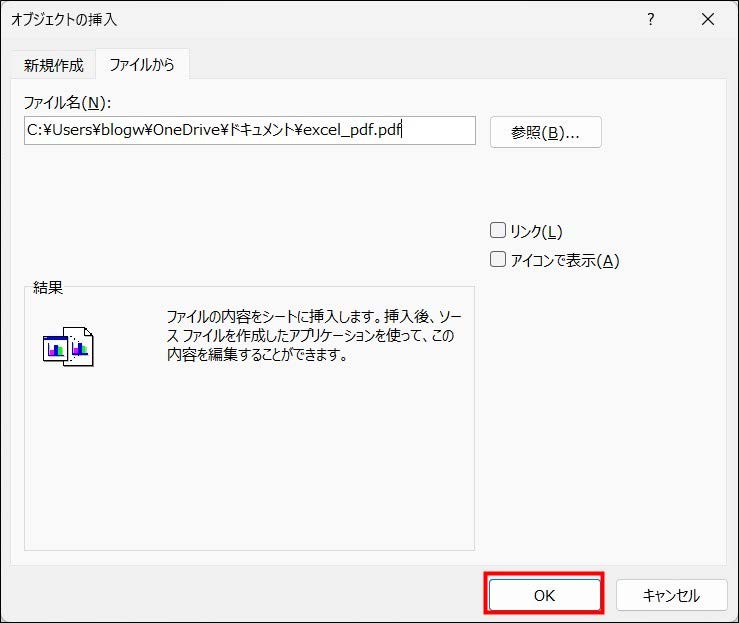
Task: Click the 結果 group heading
Action: 48,288
